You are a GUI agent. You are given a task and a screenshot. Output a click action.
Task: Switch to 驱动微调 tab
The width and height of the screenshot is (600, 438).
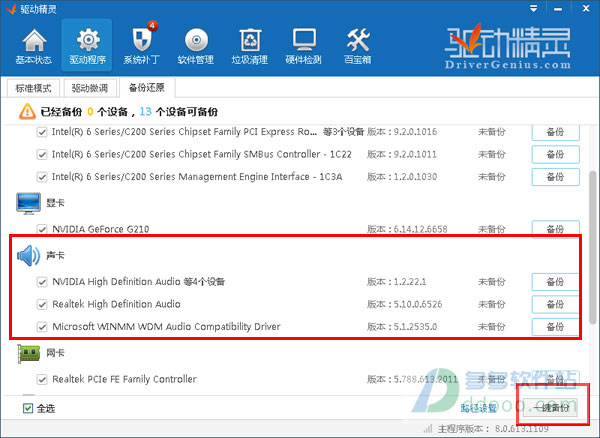point(90,88)
